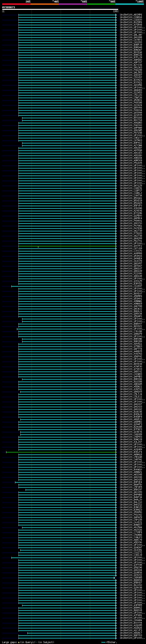This screenshot has height=644, width=146.
Task: Click the green ~80% identity color segment
Action: click(101, 4)
